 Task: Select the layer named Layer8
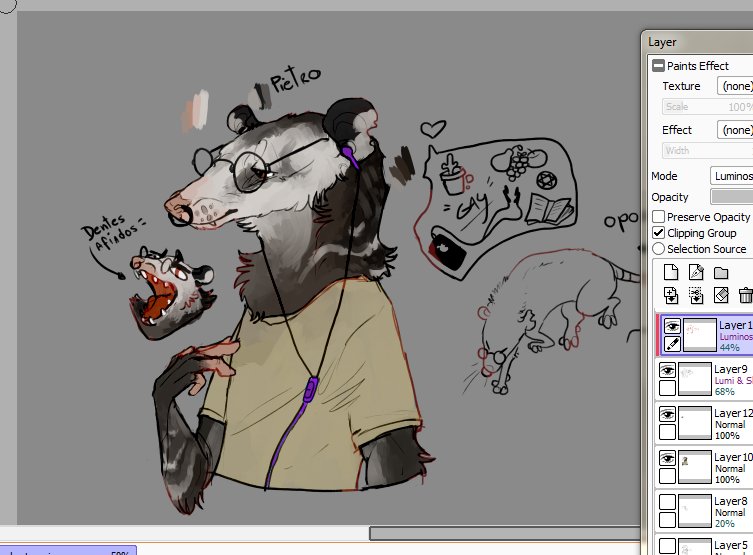tap(730, 501)
